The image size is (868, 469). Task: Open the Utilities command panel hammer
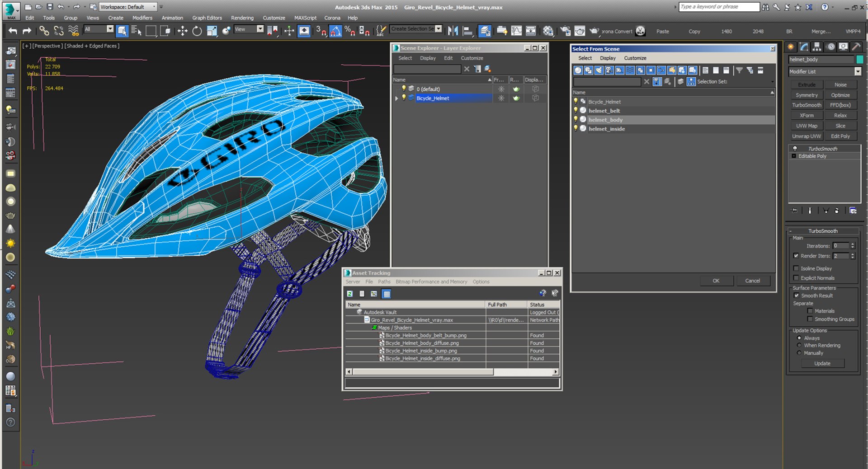(856, 47)
